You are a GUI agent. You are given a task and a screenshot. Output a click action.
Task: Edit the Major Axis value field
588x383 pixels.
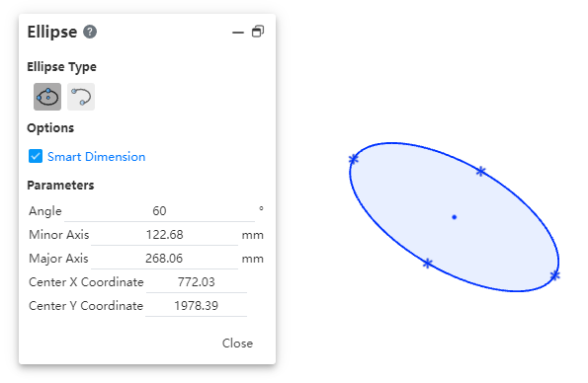point(164,259)
